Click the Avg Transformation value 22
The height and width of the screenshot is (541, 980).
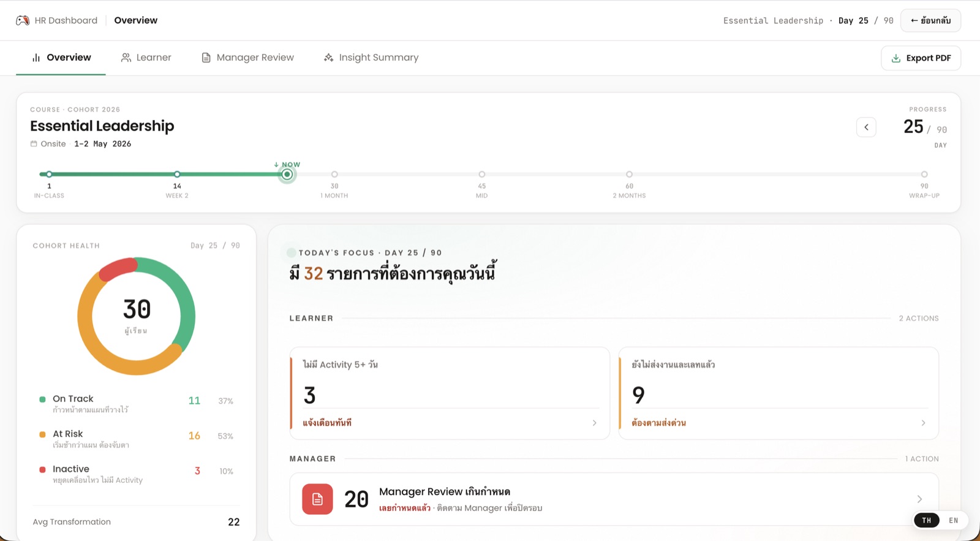click(x=234, y=522)
